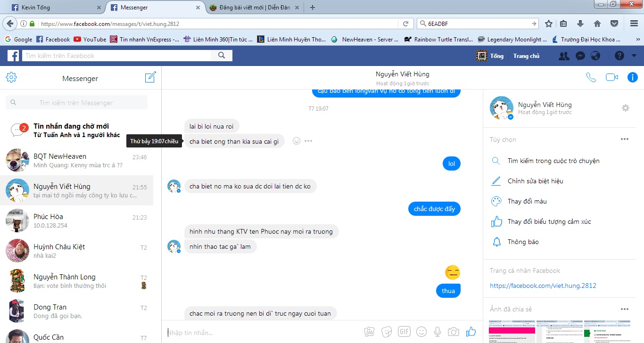This screenshot has width=644, height=343.
Task: View friend requests icon in Facebook bar
Action: [x=564, y=56]
